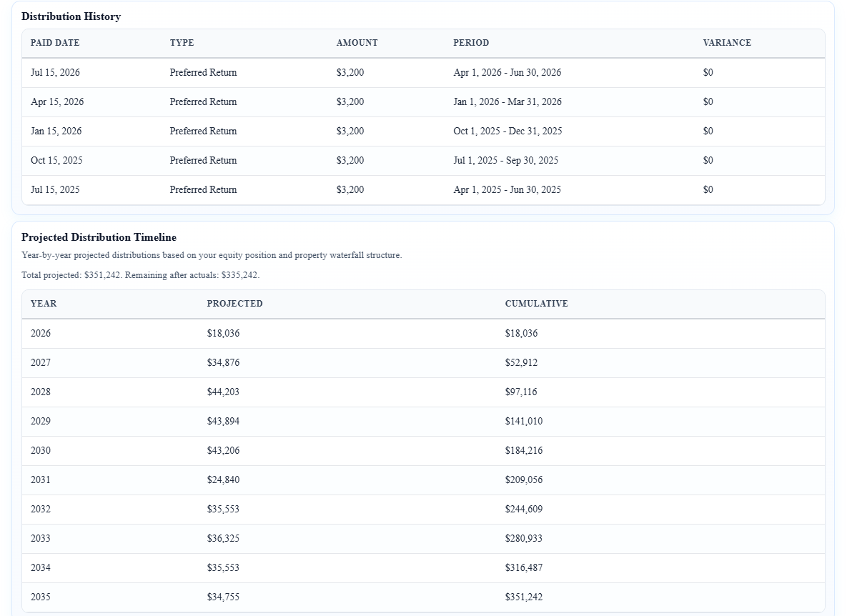Image resolution: width=847 pixels, height=616 pixels.
Task: Click cumulative value $351,242 for 2035
Action: click(x=524, y=597)
